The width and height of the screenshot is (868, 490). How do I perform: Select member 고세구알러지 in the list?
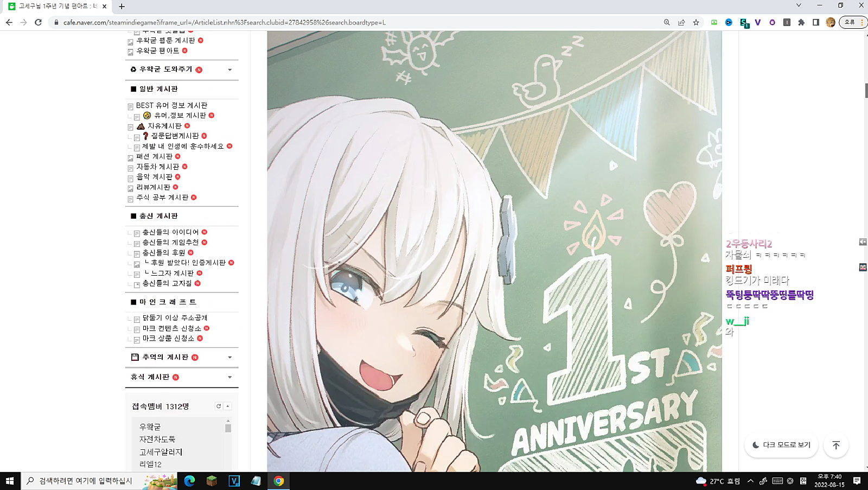click(x=161, y=452)
